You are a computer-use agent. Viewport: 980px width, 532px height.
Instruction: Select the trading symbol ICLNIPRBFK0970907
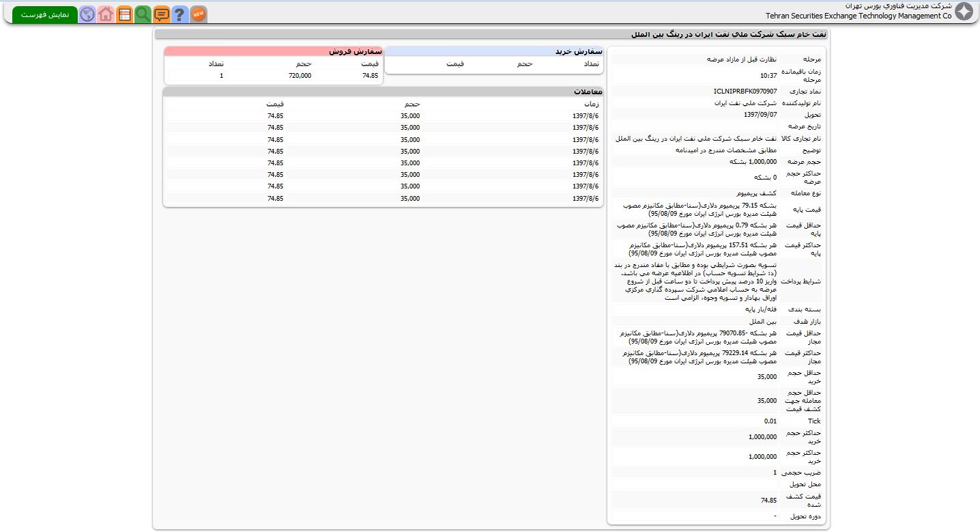pos(745,91)
